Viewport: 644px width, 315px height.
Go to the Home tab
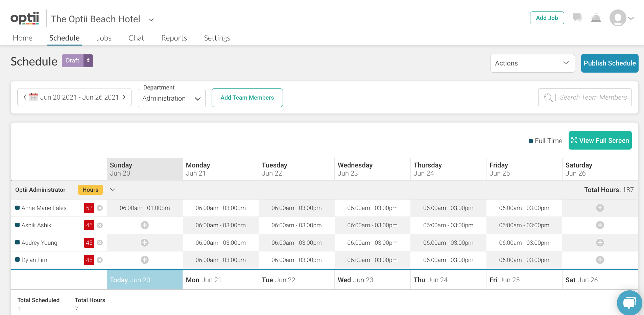(23, 38)
